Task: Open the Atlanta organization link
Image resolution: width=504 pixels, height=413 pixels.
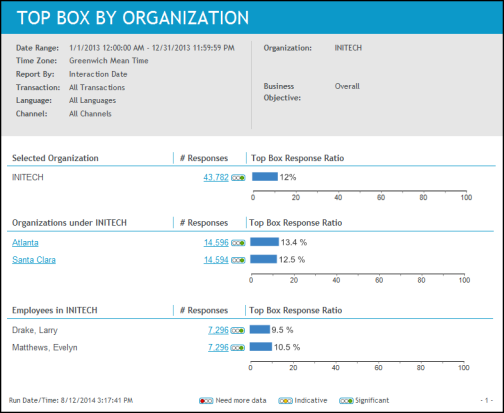Action: click(x=25, y=243)
